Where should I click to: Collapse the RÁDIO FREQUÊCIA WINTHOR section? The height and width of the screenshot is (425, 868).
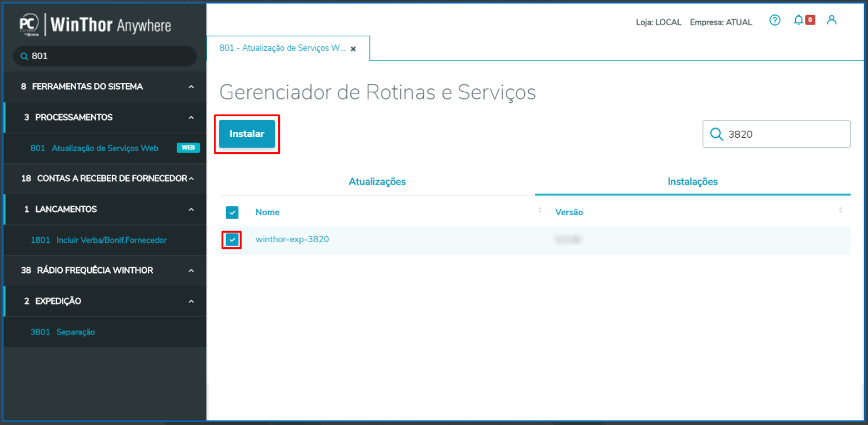(x=191, y=271)
